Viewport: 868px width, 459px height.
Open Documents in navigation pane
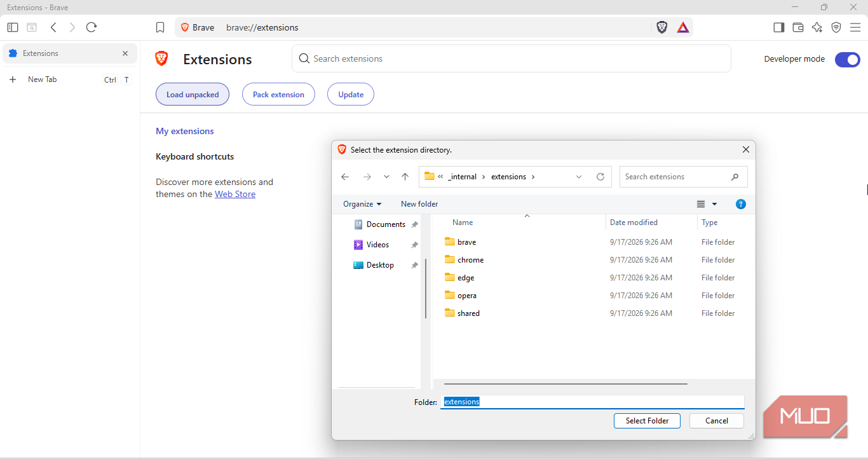pyautogui.click(x=386, y=224)
